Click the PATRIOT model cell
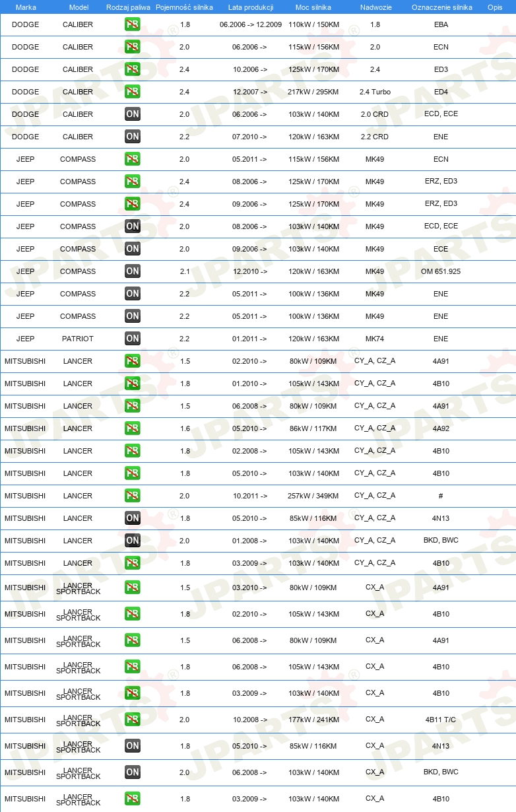Screen dimensions: 516x812 78,339
